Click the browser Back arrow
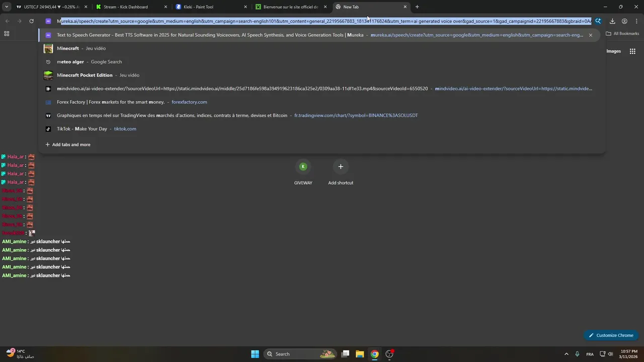The height and width of the screenshot is (362, 644). 7,21
